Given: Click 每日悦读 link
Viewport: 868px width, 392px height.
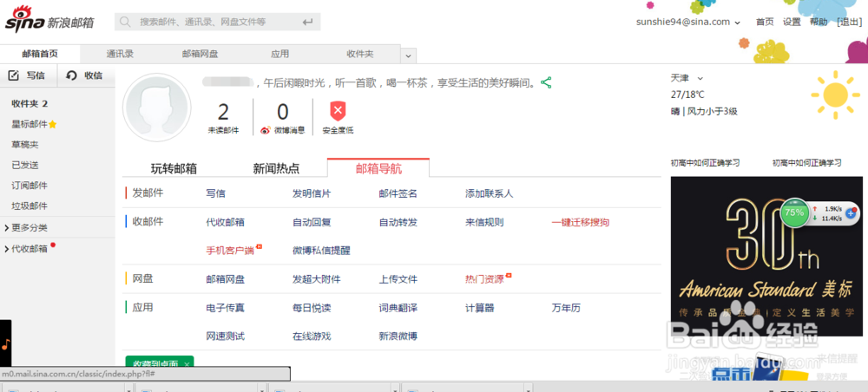Looking at the screenshot, I should [312, 308].
